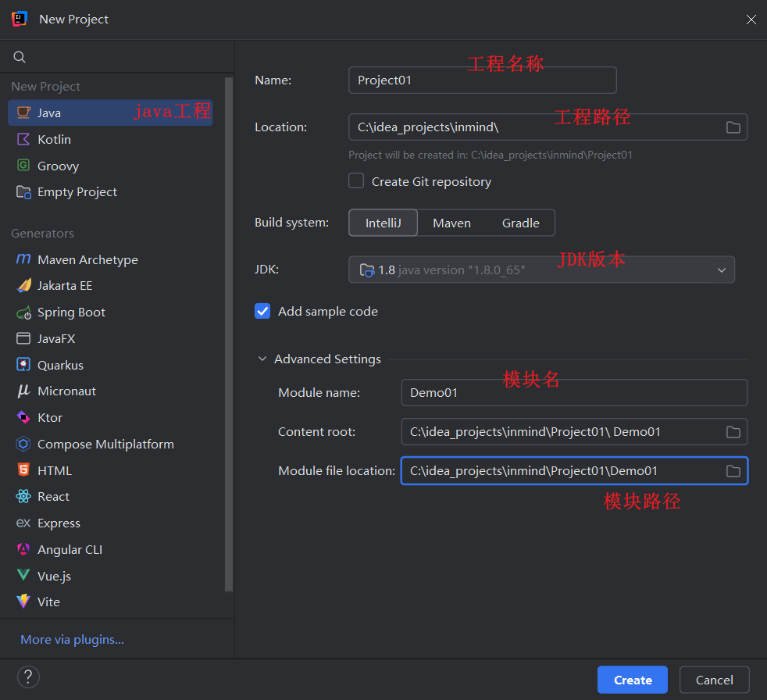Viewport: 767px width, 700px height.
Task: Choose React generator
Action: [111, 497]
